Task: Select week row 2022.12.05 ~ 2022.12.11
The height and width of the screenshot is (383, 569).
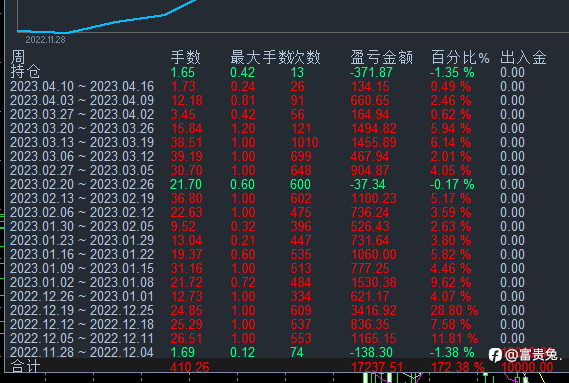Action: [x=82, y=338]
